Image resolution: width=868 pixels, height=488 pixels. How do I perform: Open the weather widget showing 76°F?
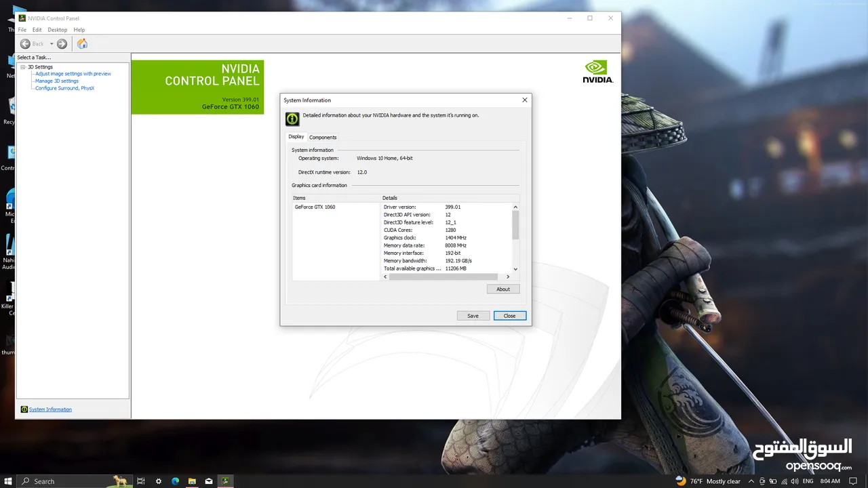pos(708,481)
